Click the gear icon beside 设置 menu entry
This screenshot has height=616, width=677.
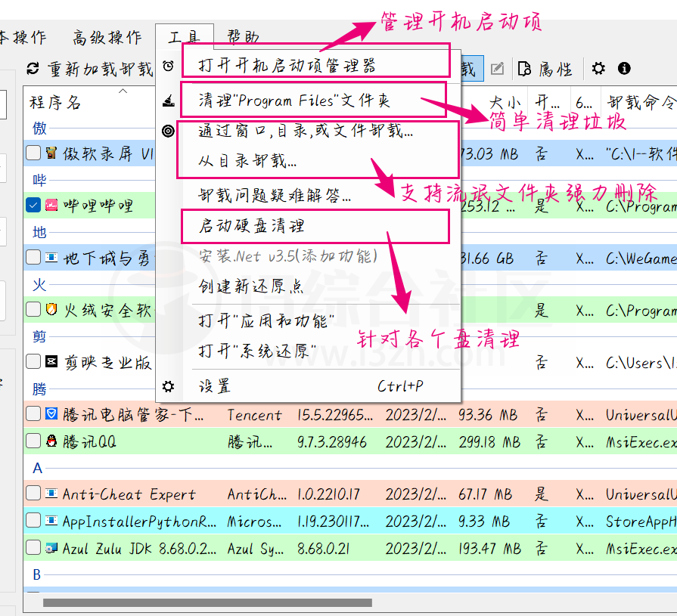(169, 386)
